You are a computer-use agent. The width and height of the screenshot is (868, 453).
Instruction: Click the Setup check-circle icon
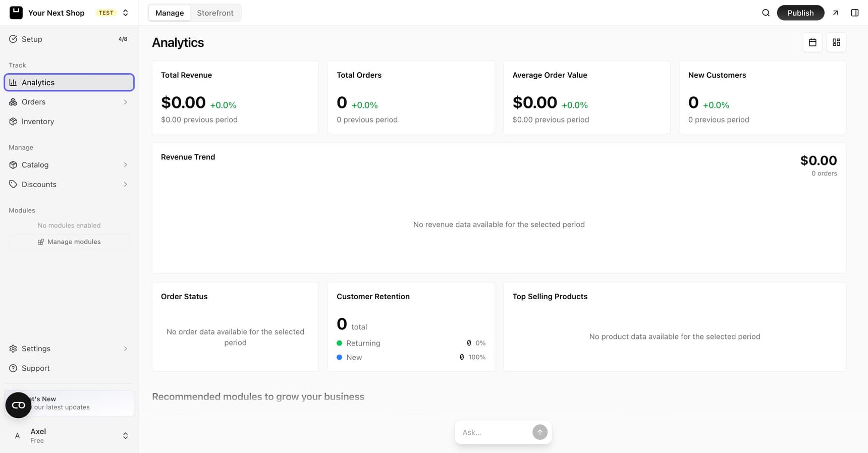13,39
